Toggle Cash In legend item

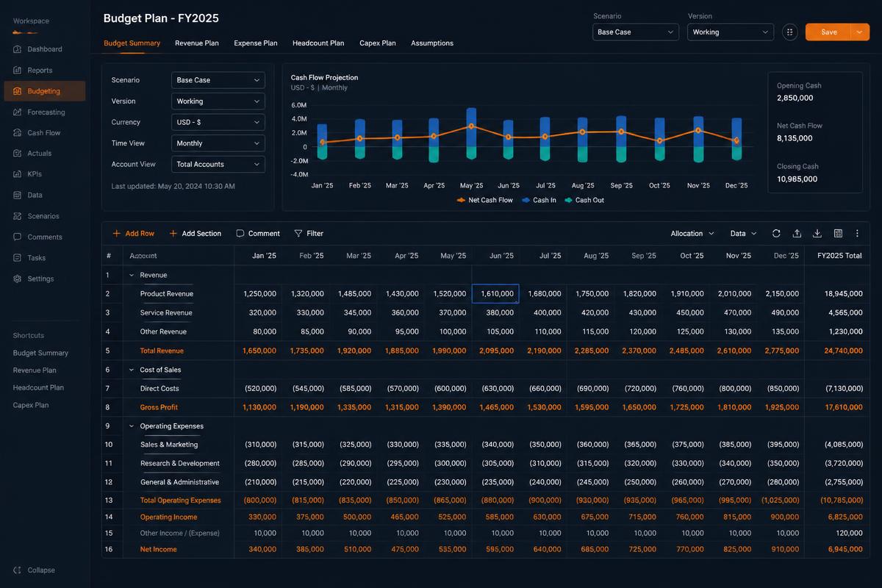(539, 200)
